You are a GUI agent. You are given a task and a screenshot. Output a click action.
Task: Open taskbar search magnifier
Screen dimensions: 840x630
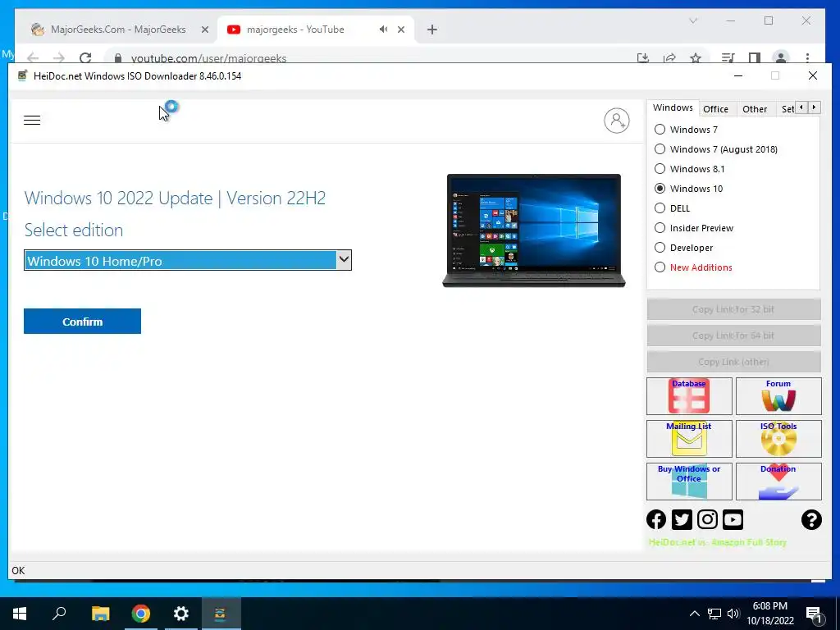point(59,614)
